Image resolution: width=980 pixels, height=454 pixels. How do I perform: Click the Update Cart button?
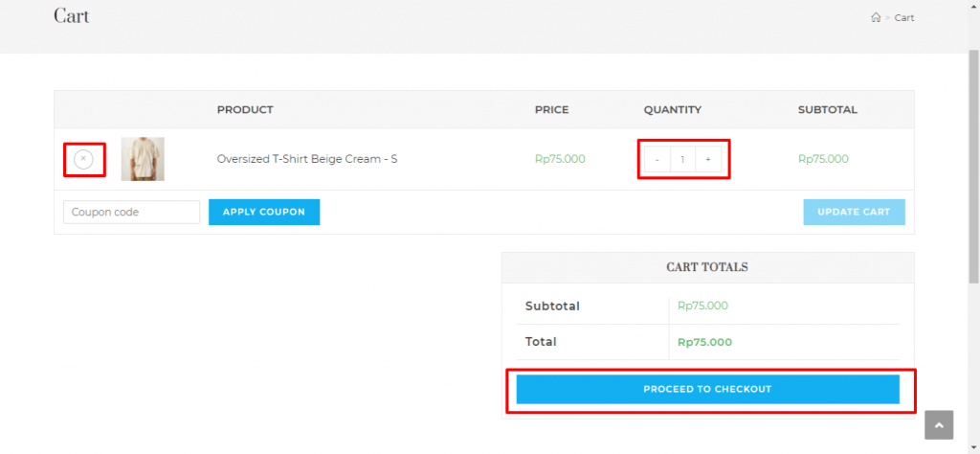point(854,212)
